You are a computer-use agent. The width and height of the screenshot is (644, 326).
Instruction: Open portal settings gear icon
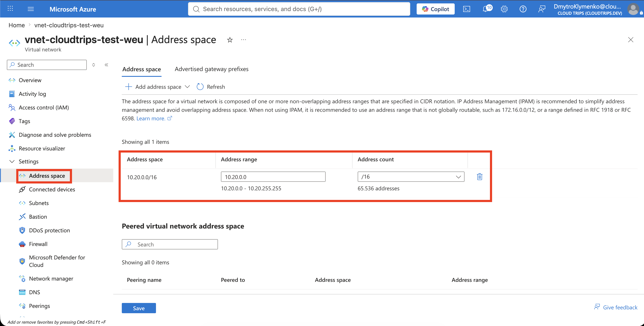point(504,9)
